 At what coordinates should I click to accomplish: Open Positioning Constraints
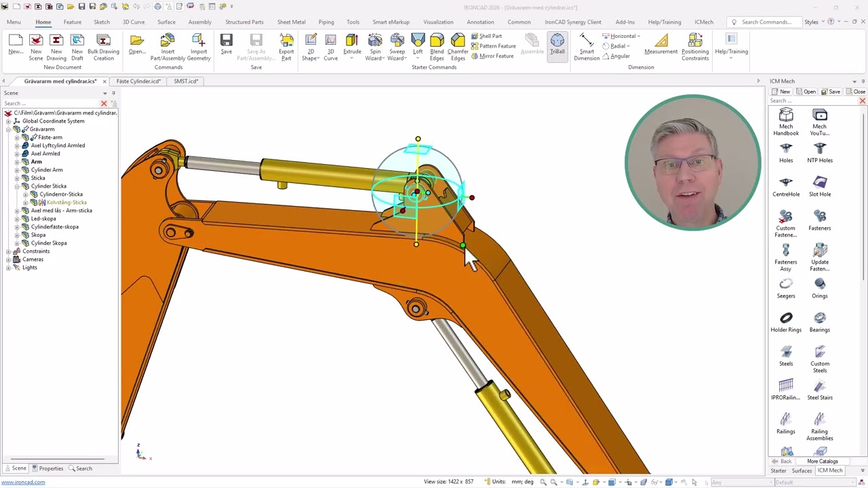click(695, 47)
